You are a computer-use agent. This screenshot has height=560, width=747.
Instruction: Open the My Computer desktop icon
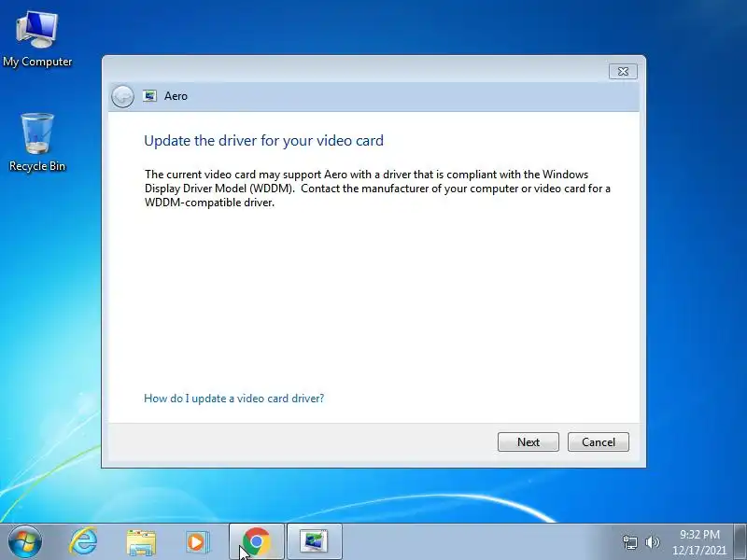coord(37,39)
